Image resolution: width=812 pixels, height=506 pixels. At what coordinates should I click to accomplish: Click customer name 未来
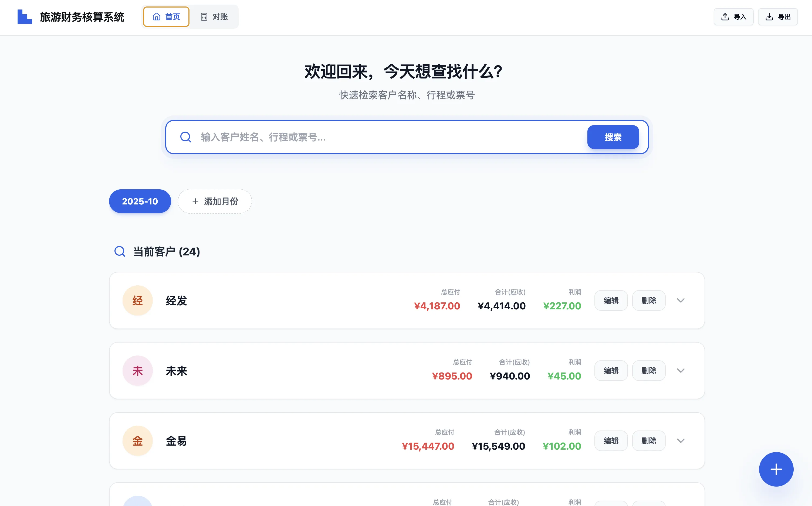177,371
